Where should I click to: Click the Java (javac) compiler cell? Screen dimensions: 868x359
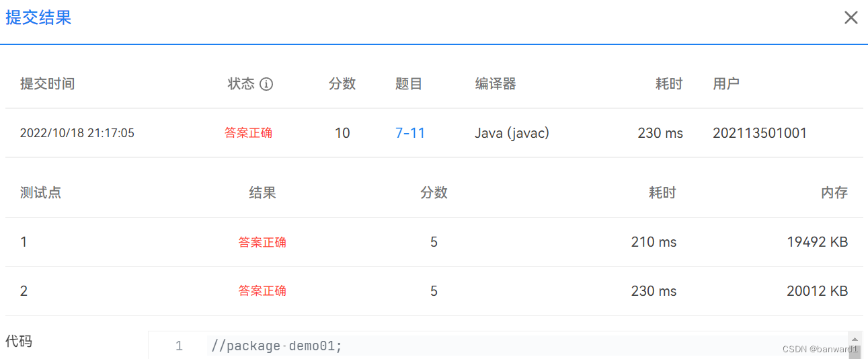click(x=512, y=133)
